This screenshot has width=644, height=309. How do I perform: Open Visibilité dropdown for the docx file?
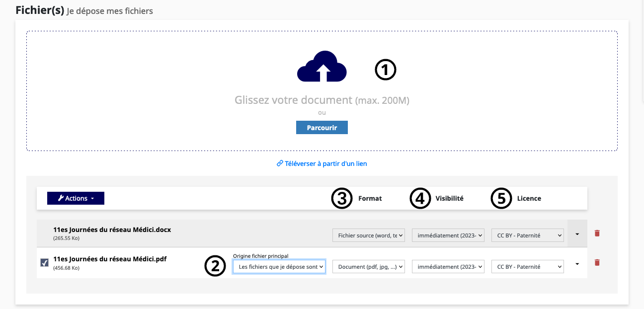448,235
